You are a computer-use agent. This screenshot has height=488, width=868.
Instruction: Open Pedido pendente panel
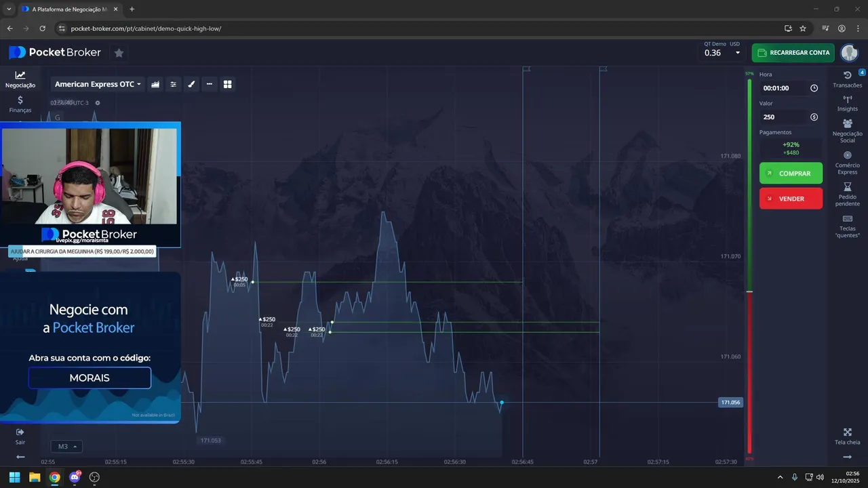pos(848,195)
